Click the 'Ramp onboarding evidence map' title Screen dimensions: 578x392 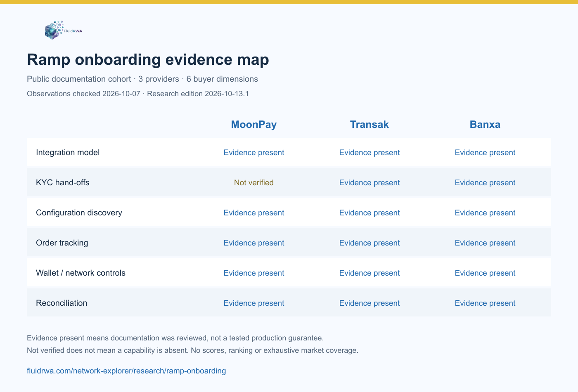click(x=148, y=59)
